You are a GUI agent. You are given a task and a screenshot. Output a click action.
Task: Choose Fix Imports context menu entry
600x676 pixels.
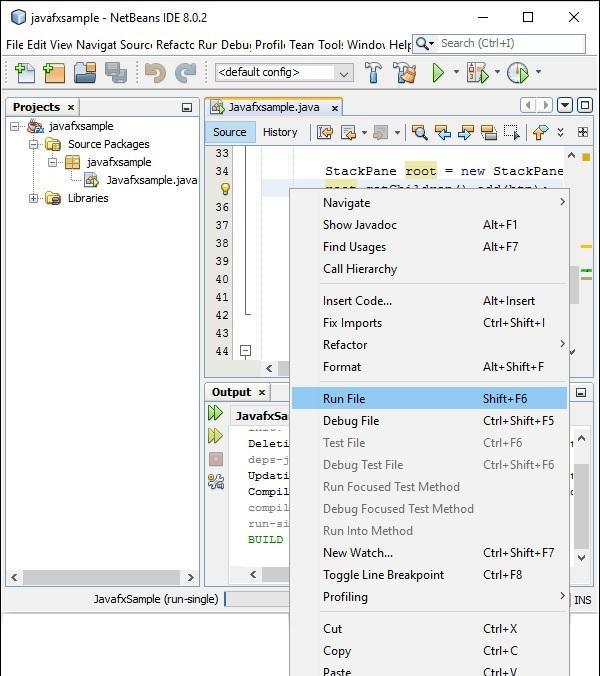[429, 322]
